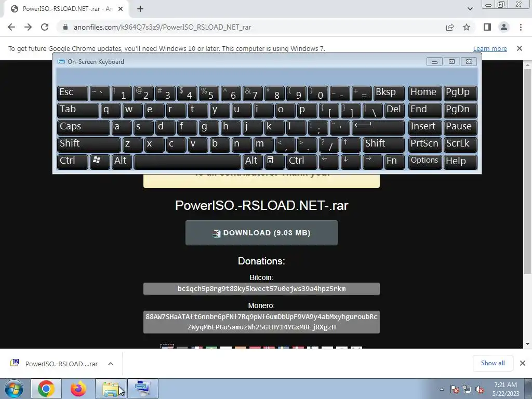
Task: Toggle right Alt key on On-Screen Keyboard
Action: point(252,162)
